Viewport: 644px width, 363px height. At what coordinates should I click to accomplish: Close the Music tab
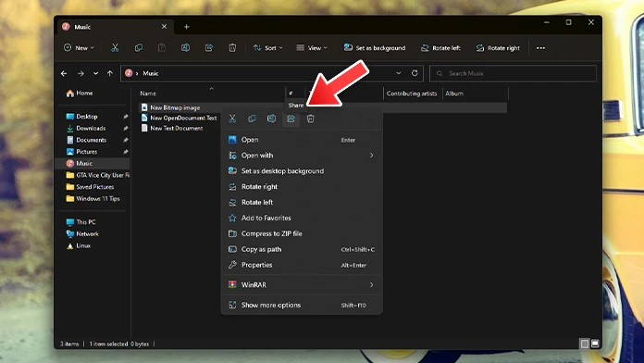tap(165, 26)
